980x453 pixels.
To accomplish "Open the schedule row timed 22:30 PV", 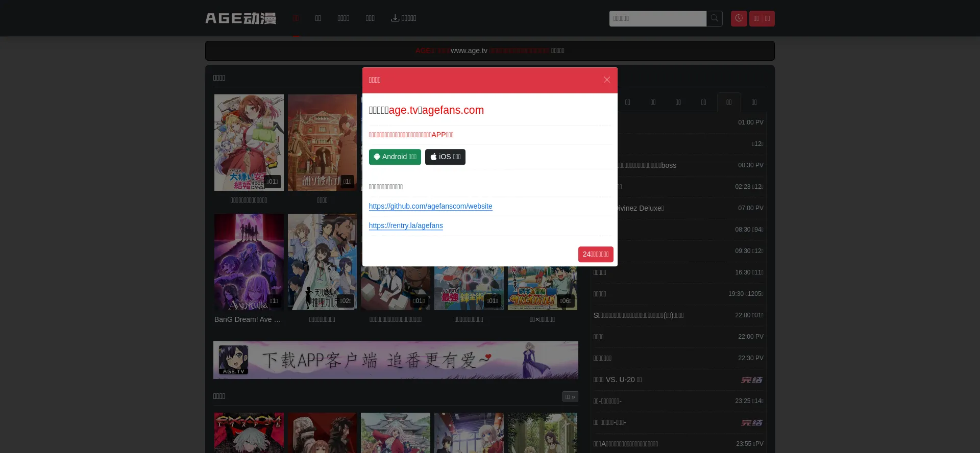I will pos(680,358).
